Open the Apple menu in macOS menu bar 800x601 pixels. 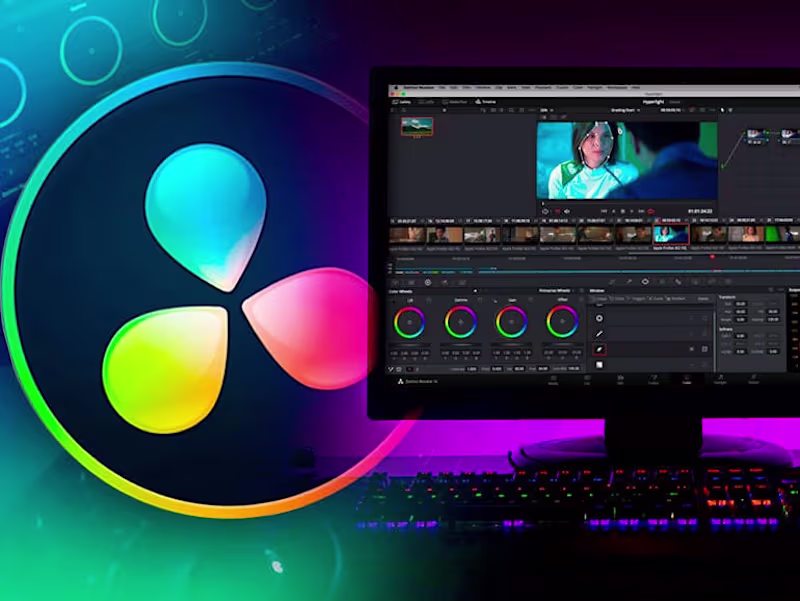click(395, 87)
